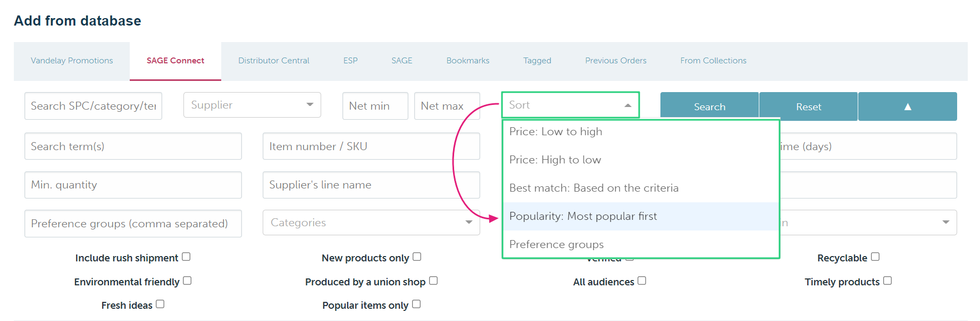Focus the Min. quantity field
The width and height of the screenshot is (980, 321).
(x=133, y=185)
